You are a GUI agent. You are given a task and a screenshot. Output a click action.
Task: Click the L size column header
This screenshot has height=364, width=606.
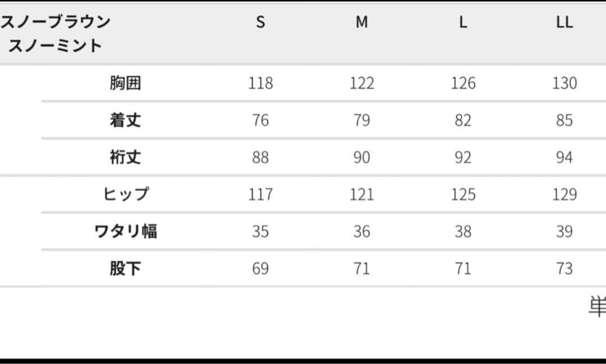click(463, 22)
